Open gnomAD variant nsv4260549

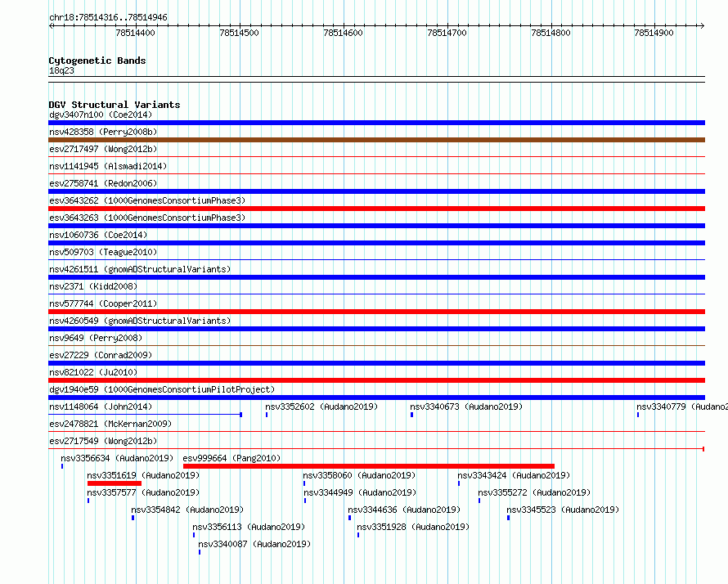pos(140,321)
